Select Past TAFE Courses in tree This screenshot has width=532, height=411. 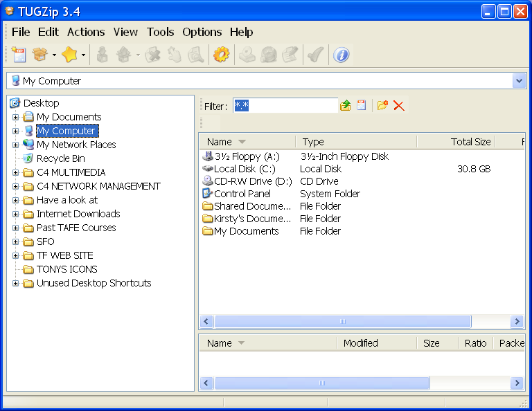click(x=76, y=228)
